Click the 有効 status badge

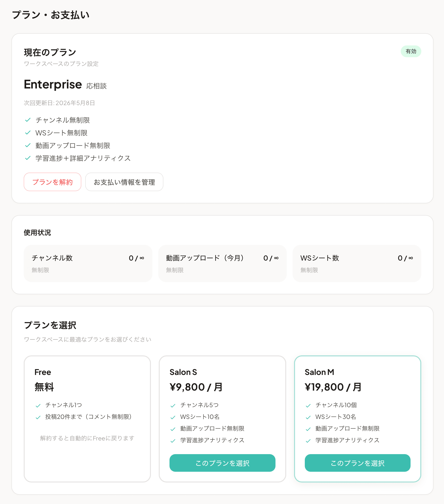[411, 52]
